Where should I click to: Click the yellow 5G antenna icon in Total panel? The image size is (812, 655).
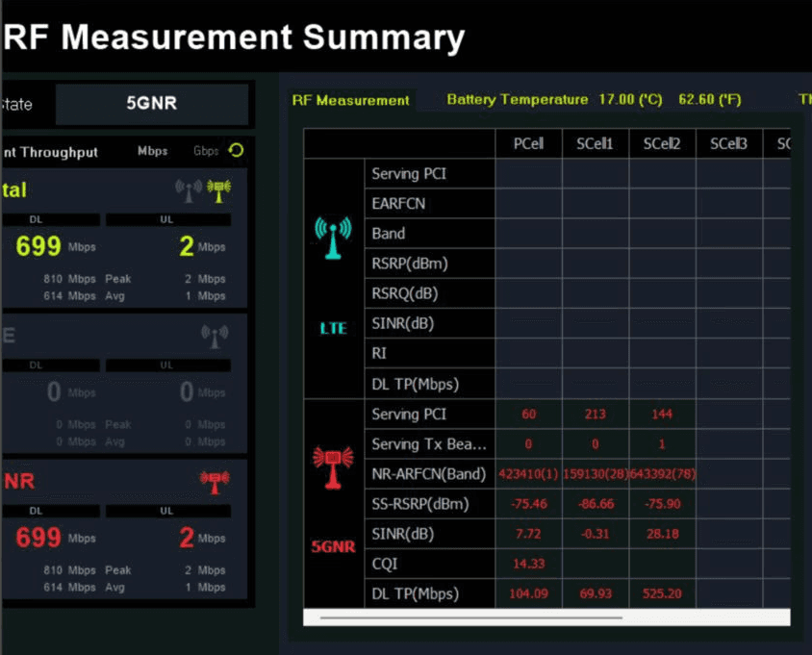(219, 190)
